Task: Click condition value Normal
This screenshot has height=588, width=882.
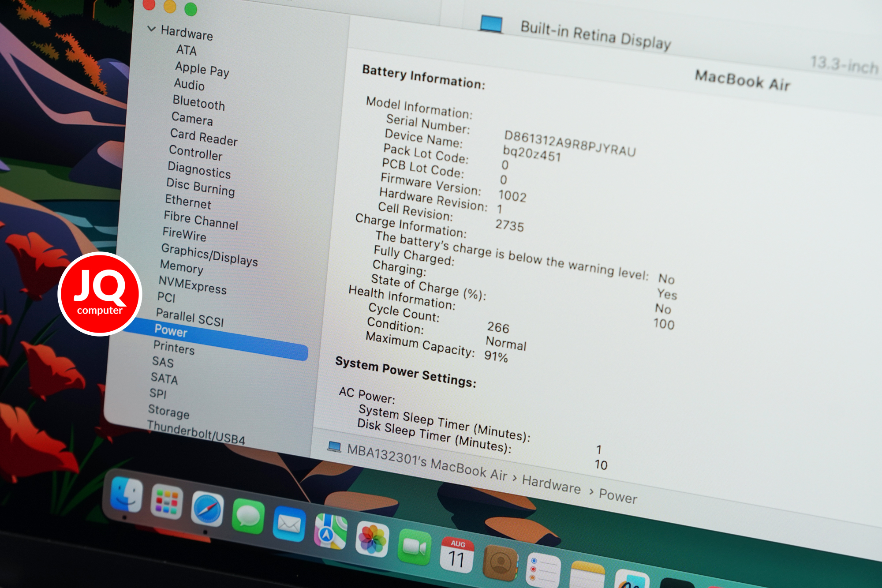Action: [x=506, y=343]
